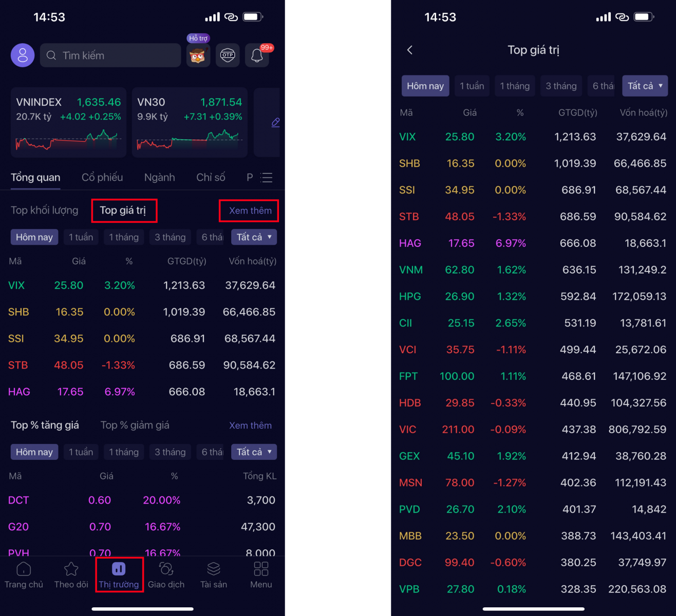Screen dimensions: 676x616
Task: Open Theo dõi star watchlist icon
Action: 71,575
